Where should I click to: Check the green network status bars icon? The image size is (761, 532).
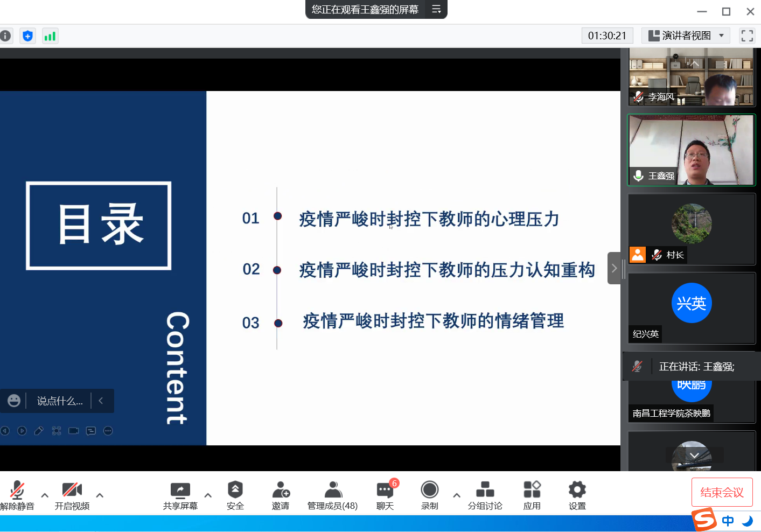(50, 36)
